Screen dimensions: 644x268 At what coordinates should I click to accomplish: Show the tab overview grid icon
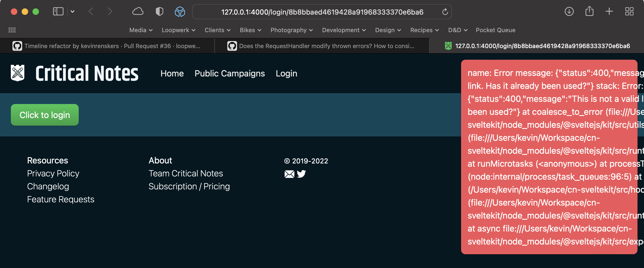[x=629, y=12]
